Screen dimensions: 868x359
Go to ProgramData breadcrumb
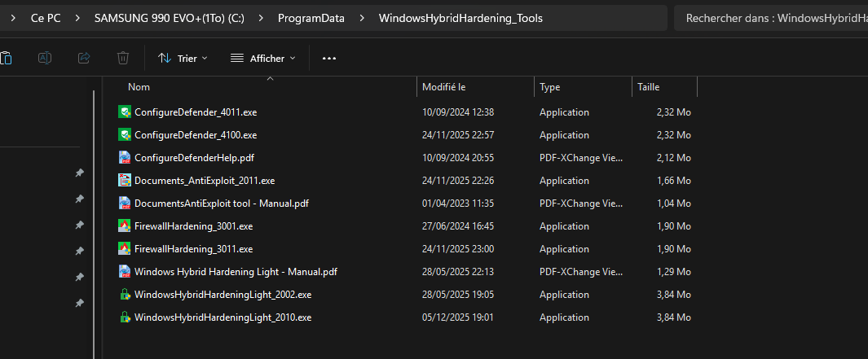[x=311, y=18]
